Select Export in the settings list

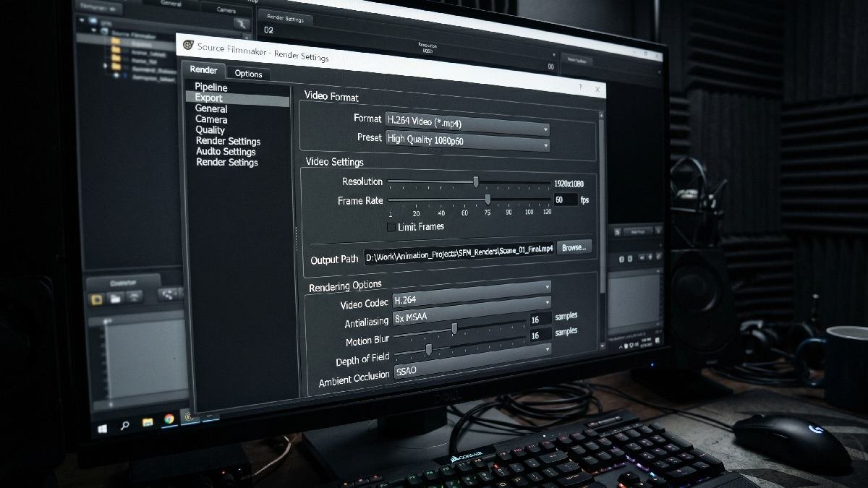click(209, 98)
